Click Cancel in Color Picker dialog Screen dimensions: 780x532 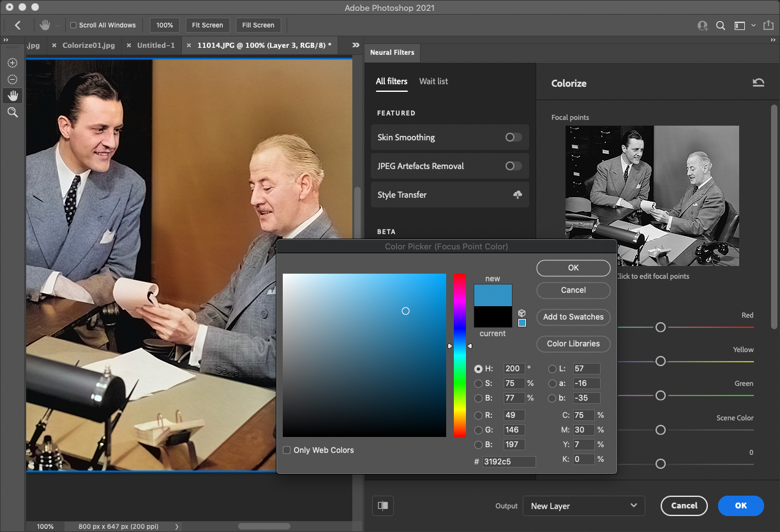pos(573,290)
